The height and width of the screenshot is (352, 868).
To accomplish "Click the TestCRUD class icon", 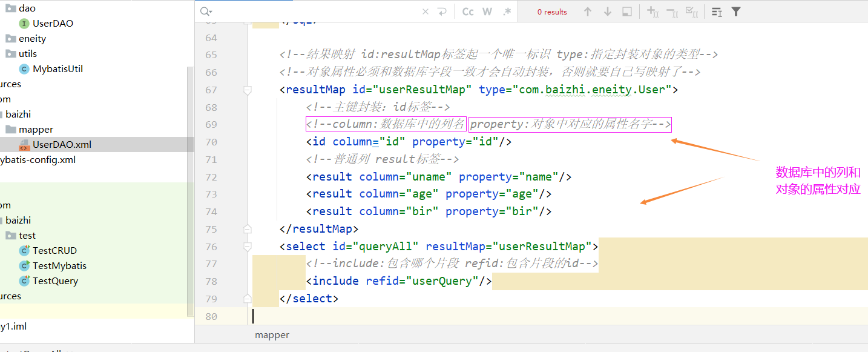I will point(24,251).
